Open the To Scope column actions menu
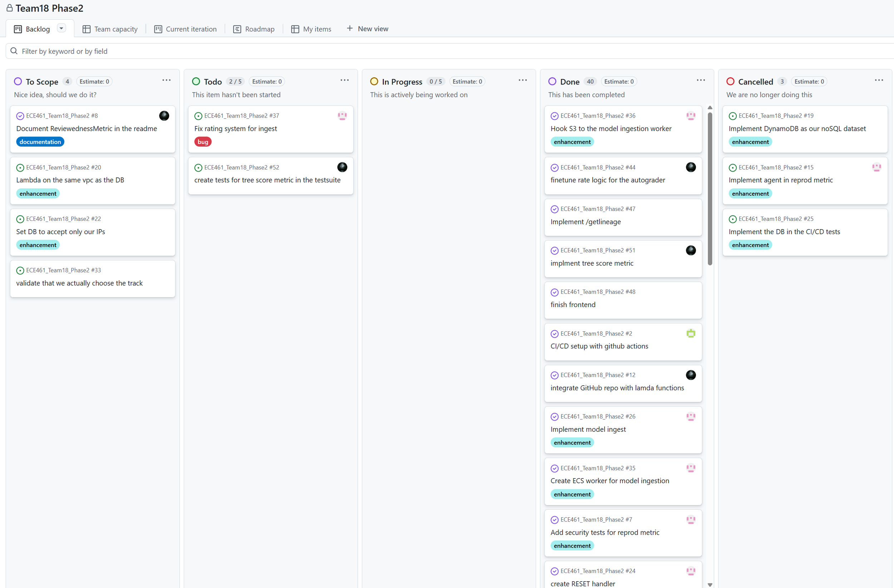The height and width of the screenshot is (588, 894). pos(166,80)
